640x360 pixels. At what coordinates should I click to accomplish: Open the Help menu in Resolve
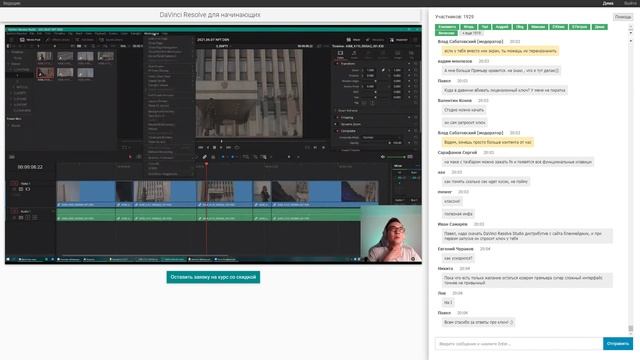pos(165,33)
